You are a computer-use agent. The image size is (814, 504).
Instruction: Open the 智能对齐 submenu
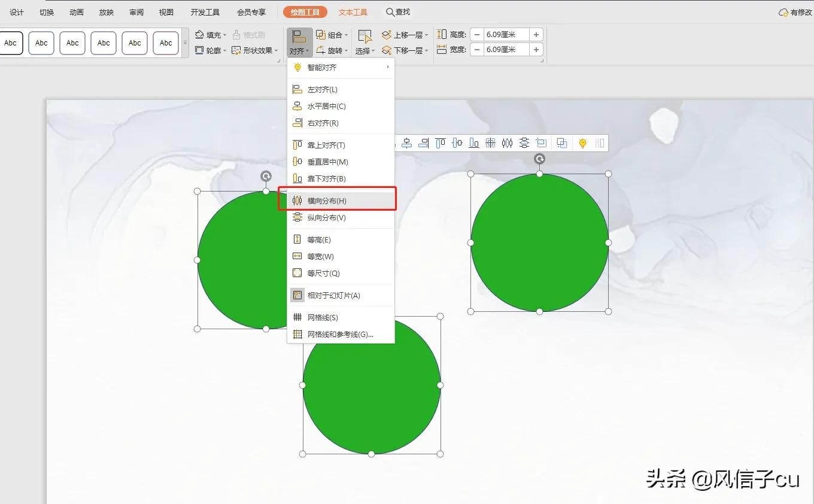(x=341, y=68)
